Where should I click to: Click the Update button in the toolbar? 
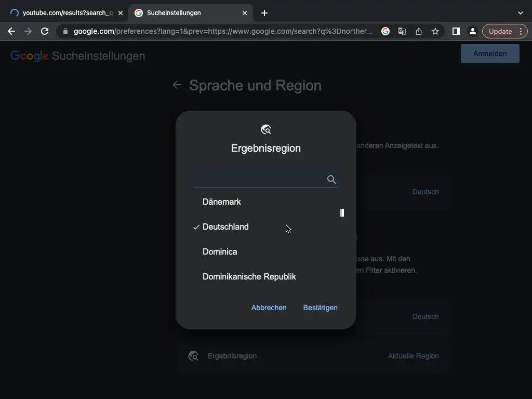(x=500, y=31)
